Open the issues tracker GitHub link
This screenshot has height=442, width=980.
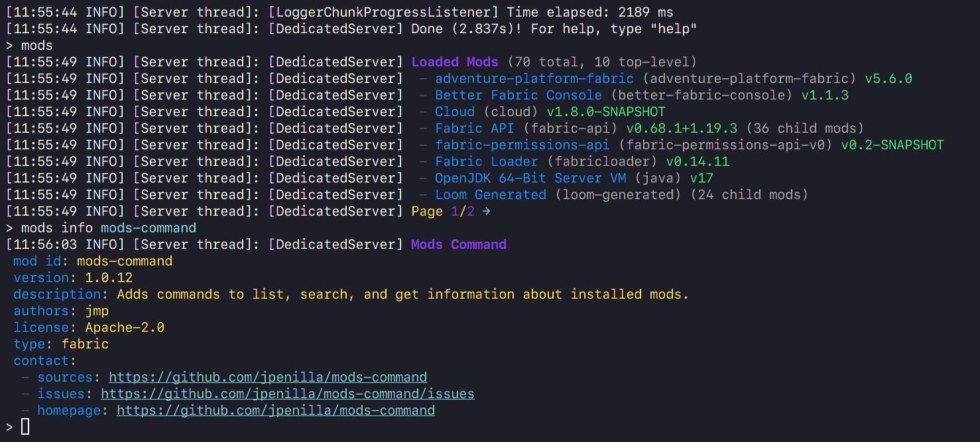tap(287, 394)
